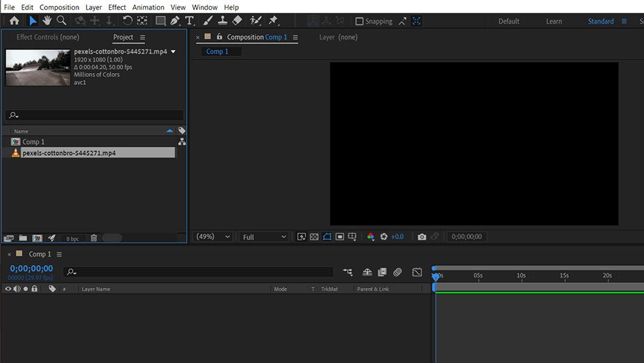
Task: Take a snapshot with camera icon
Action: coord(422,237)
